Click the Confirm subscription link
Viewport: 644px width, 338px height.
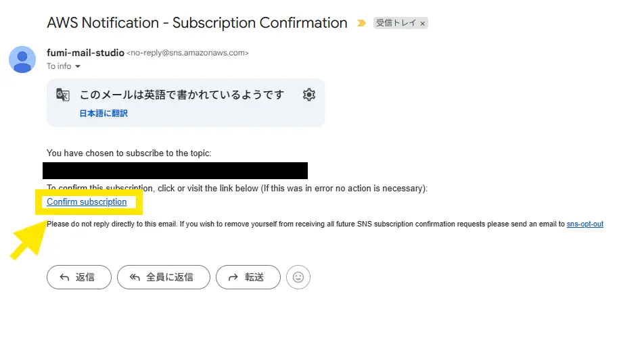pyautogui.click(x=87, y=202)
